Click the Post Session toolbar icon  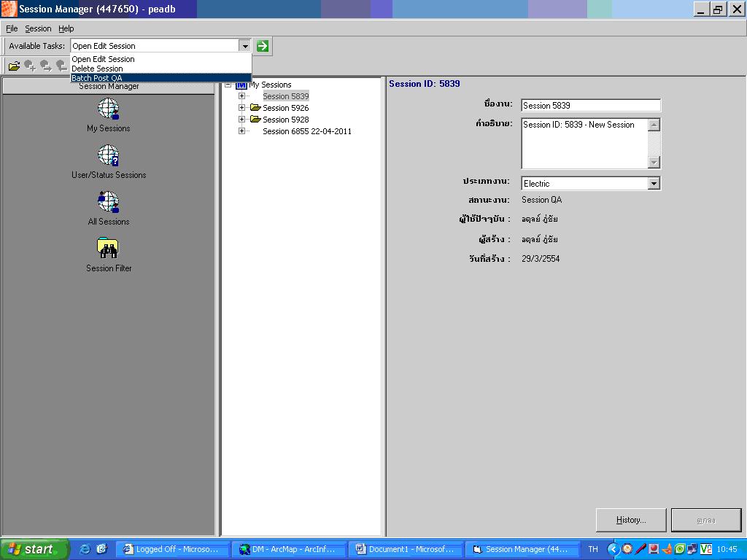coord(45,66)
